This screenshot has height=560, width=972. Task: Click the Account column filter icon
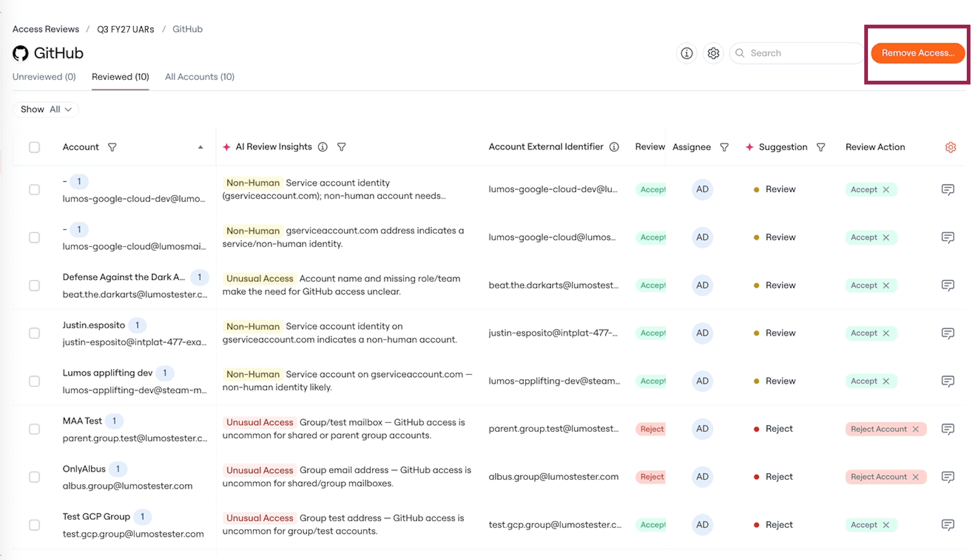click(112, 147)
